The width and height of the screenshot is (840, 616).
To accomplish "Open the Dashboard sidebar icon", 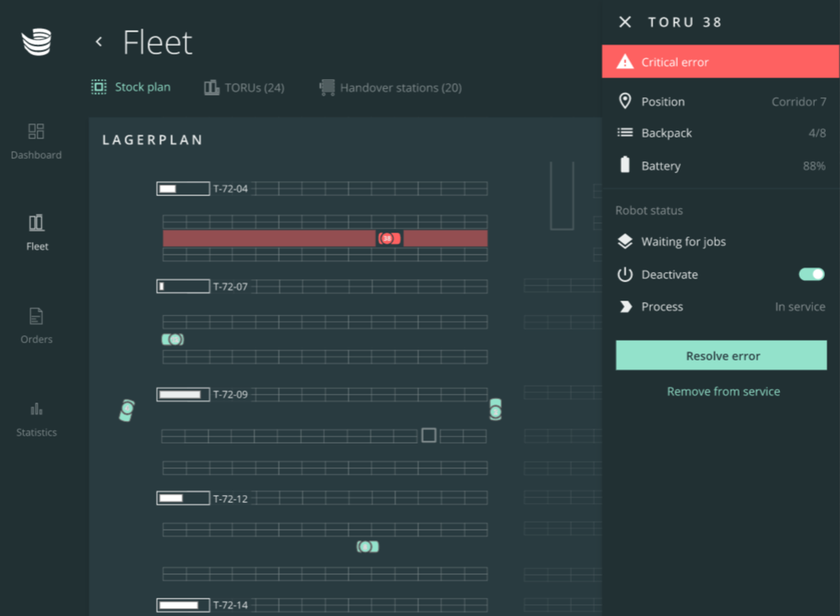I will pyautogui.click(x=36, y=131).
